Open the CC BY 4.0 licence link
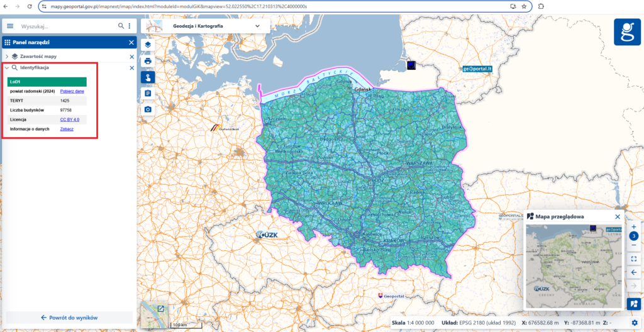 [70, 119]
